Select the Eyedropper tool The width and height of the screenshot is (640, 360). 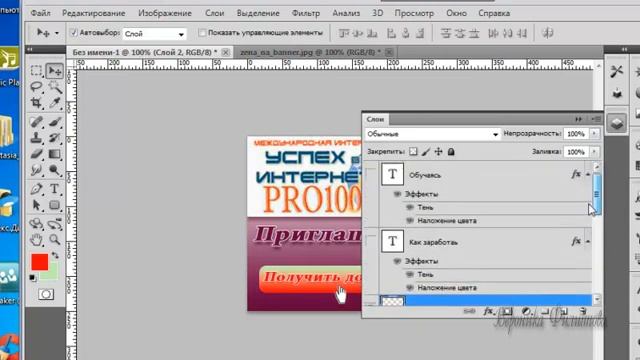point(54,102)
